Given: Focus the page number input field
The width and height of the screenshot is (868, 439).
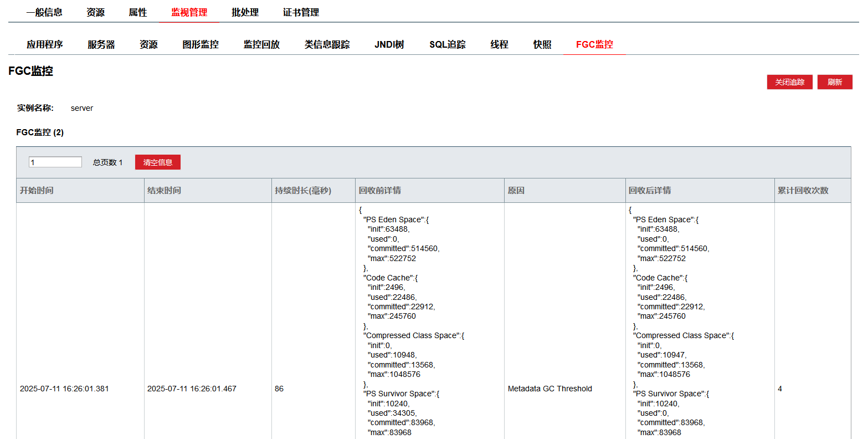Looking at the screenshot, I should click(55, 162).
